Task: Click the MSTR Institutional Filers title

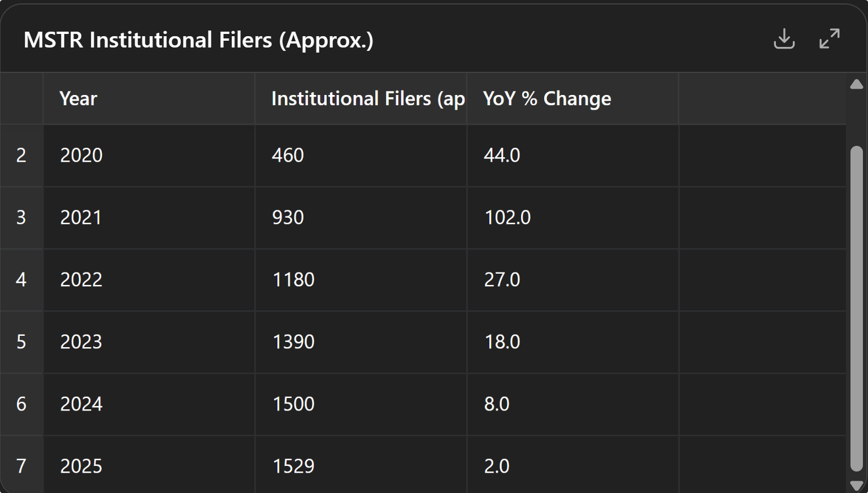Action: click(198, 40)
